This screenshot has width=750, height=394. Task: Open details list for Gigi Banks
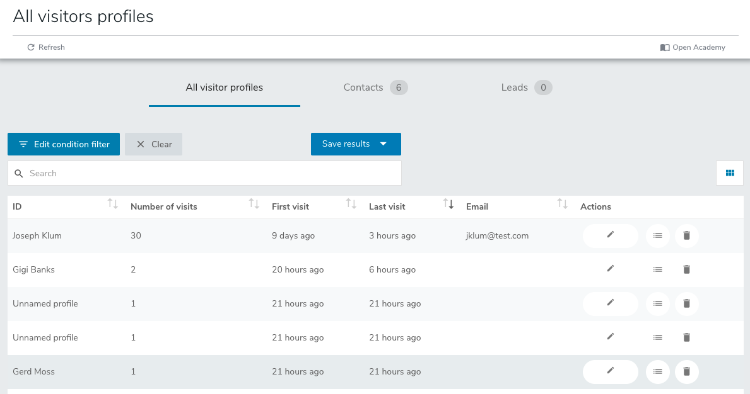pos(658,270)
